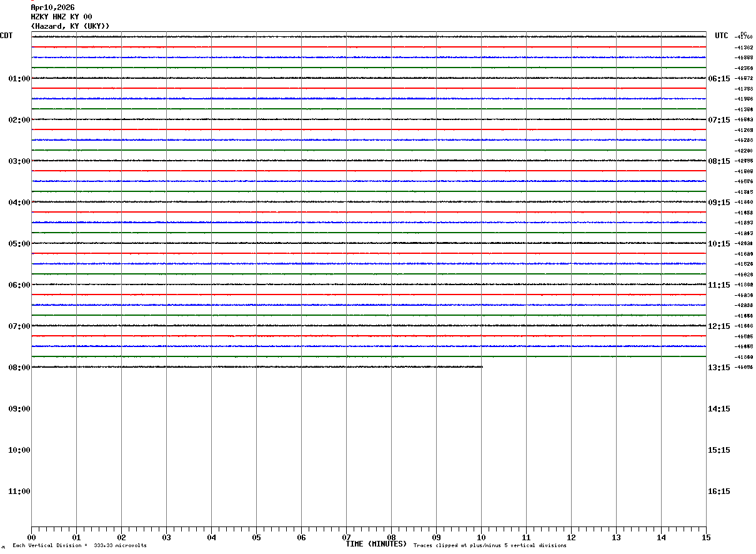Click minute tick label "11" on bottom axis

pos(526,538)
